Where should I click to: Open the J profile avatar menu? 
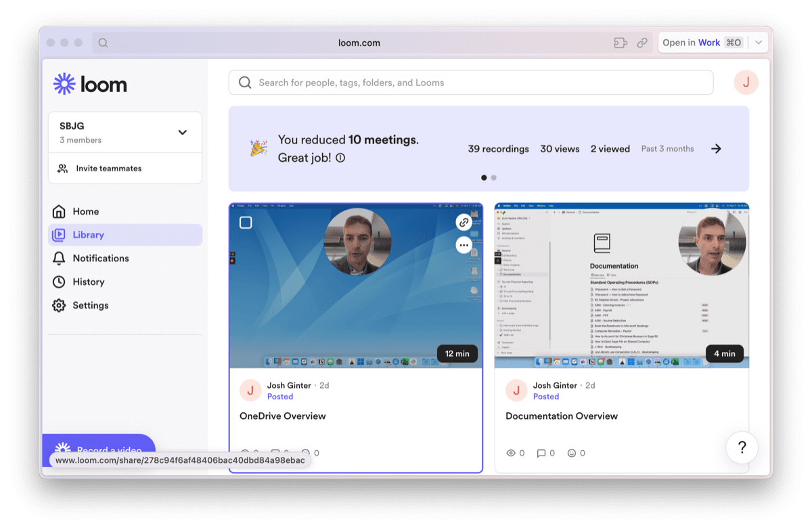coord(746,83)
